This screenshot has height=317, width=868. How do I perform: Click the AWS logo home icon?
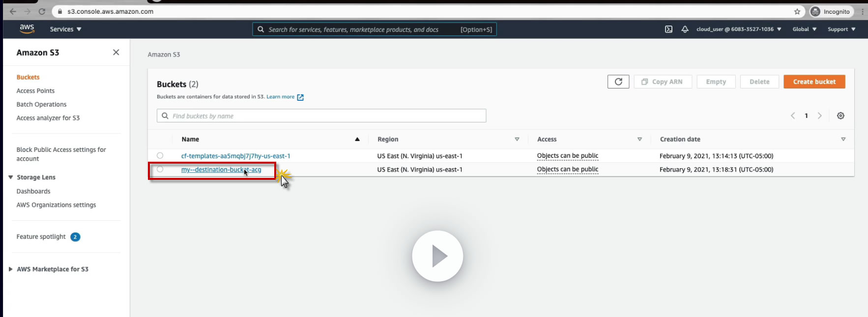coord(27,29)
